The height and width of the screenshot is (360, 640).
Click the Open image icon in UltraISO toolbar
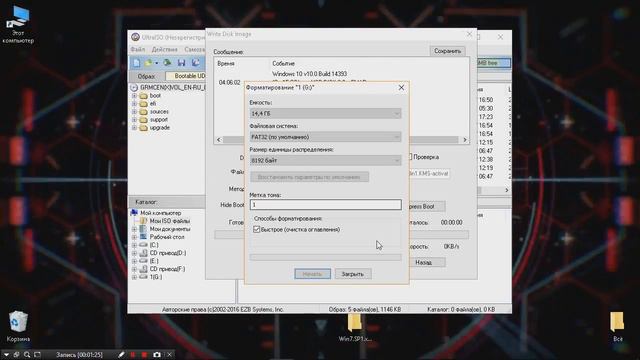click(148, 62)
